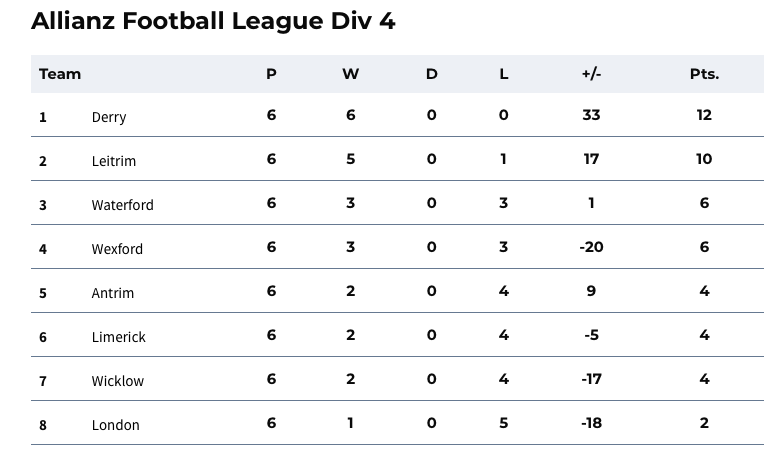Open the Wicklow team entry
Image resolution: width=779 pixels, height=454 pixels.
pos(117,381)
